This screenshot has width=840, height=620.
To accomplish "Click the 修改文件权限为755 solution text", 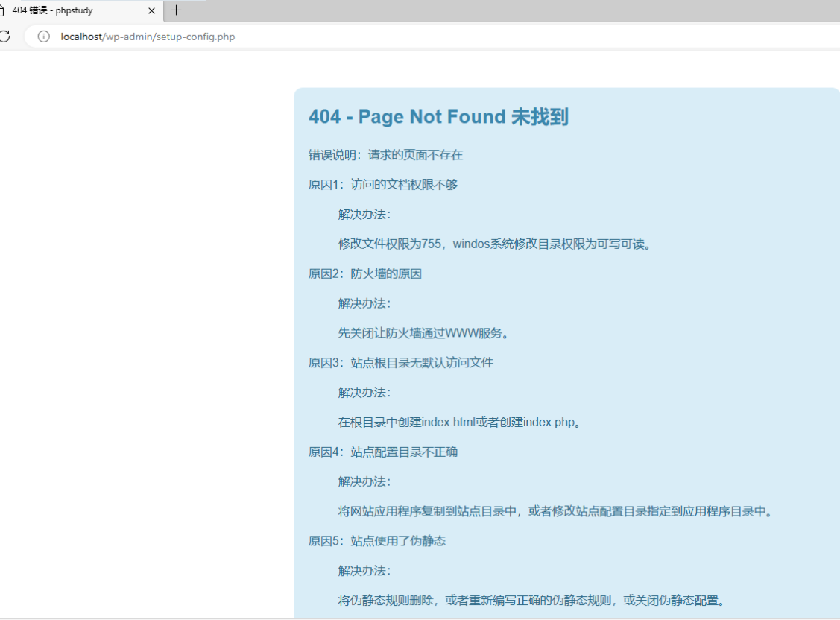I will [496, 244].
